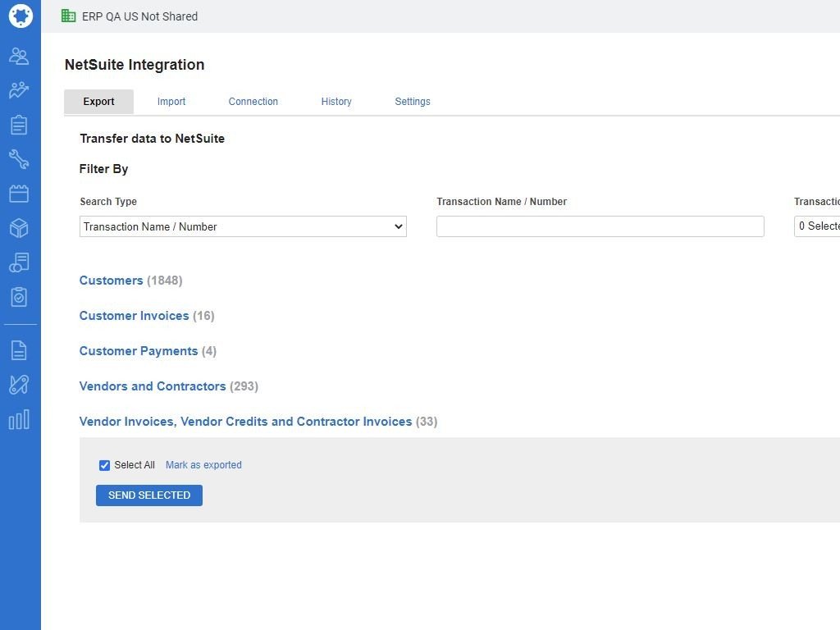Expand the Customer Payments (4) section
This screenshot has width=840, height=630.
(148, 351)
